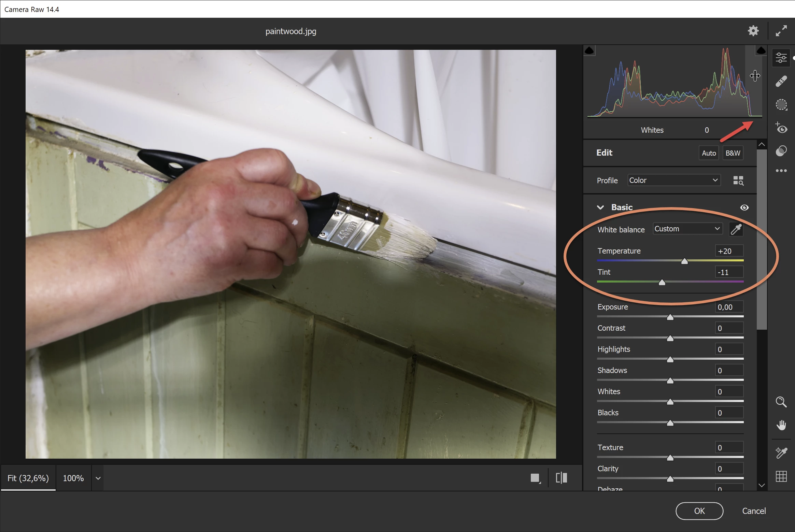The height and width of the screenshot is (532, 795).
Task: Open the Masking tool
Action: 781,104
